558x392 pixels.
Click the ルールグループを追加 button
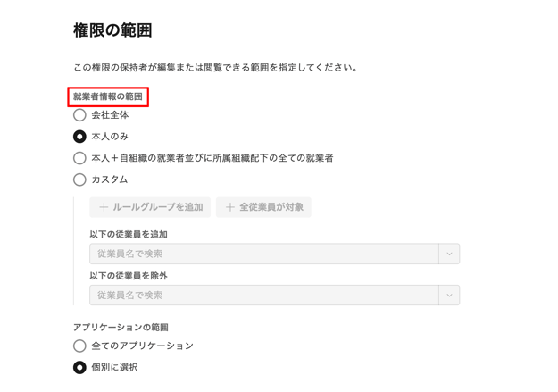(150, 207)
